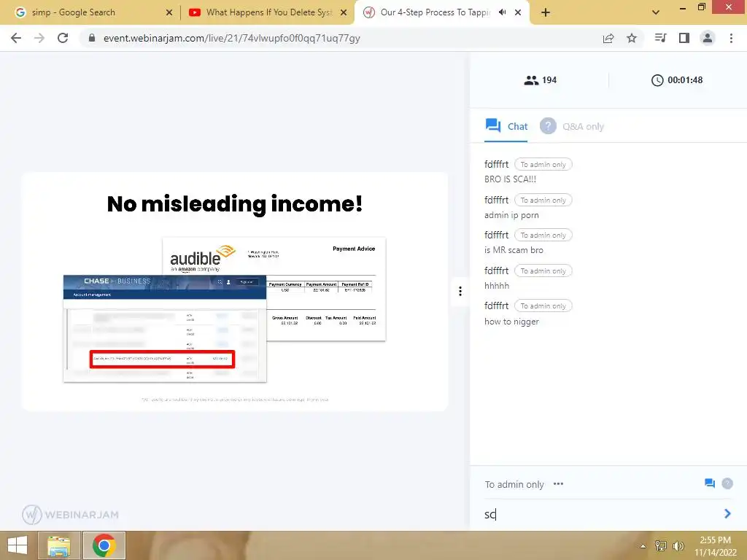Viewport: 747px width, 560px height.
Task: Reload the webinar page
Action: point(63,38)
